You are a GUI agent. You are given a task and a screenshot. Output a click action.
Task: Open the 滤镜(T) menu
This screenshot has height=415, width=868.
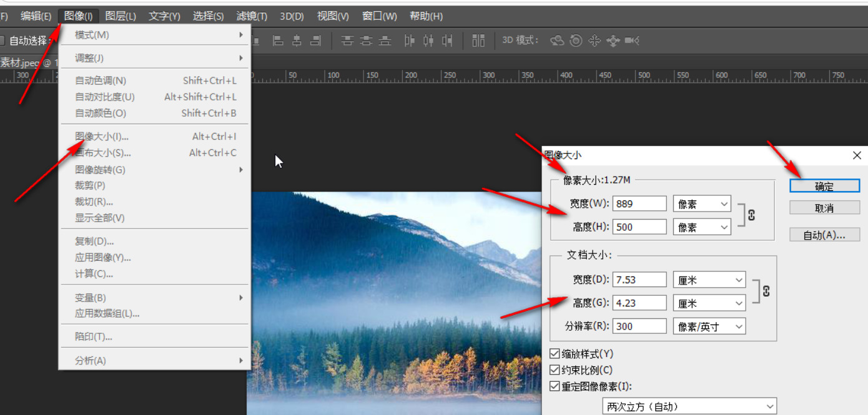point(252,16)
